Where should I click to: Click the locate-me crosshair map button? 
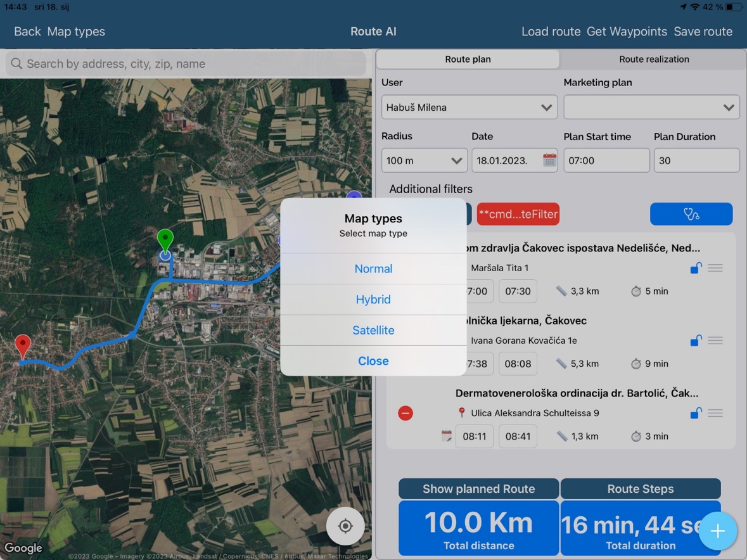click(345, 526)
